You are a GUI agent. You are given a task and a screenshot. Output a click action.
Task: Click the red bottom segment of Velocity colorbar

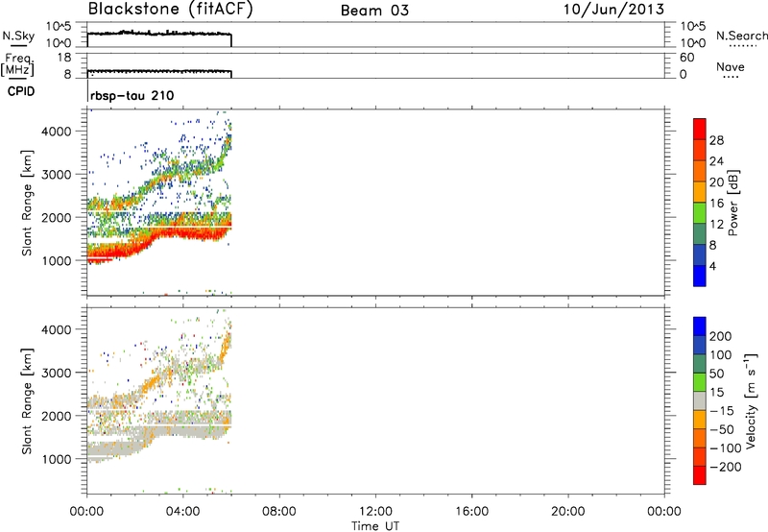click(x=700, y=475)
